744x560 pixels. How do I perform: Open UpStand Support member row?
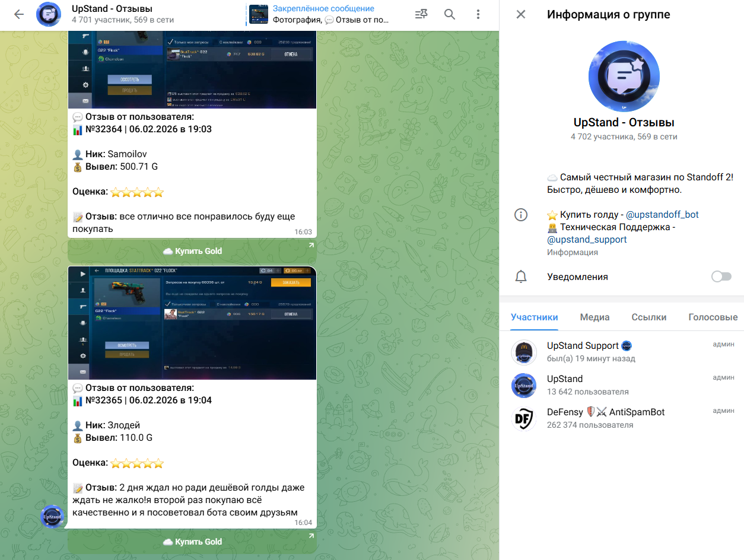(622, 352)
